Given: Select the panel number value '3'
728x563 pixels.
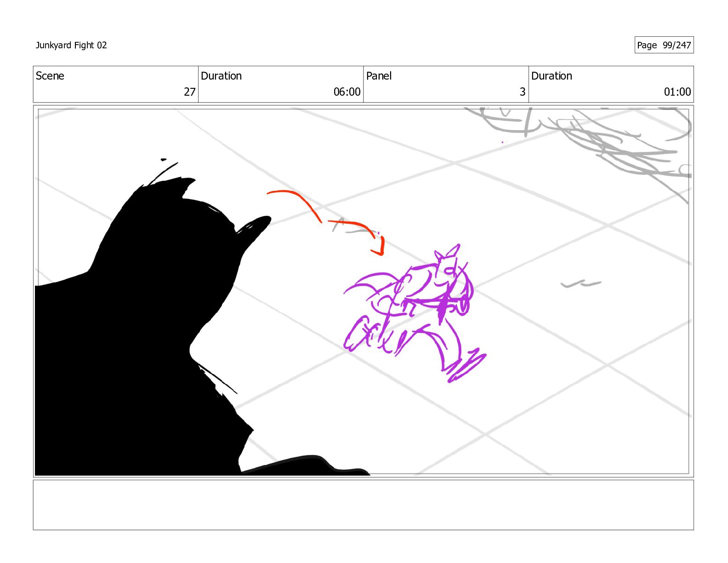Looking at the screenshot, I should 523,92.
